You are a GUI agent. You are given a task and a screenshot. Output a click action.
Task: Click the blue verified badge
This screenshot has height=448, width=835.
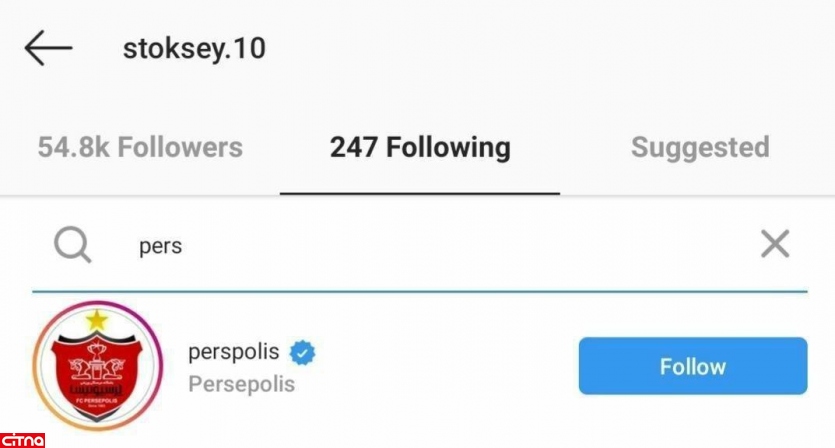pos(302,352)
